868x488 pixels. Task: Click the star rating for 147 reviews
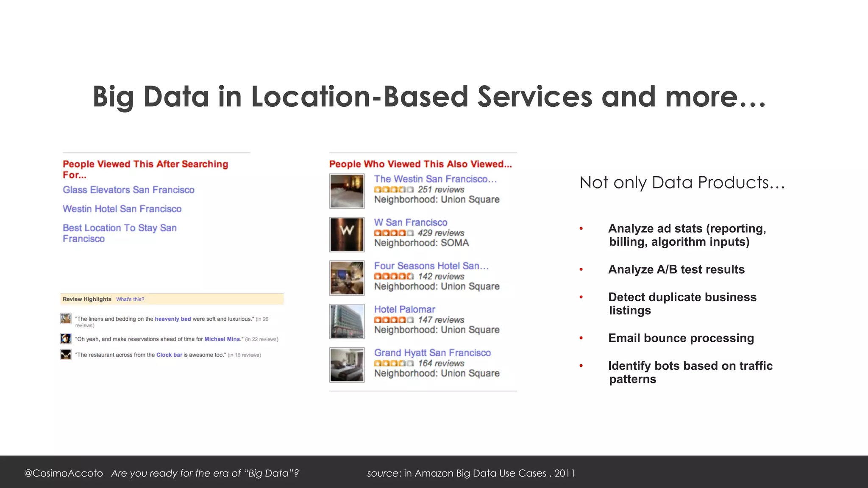pos(394,320)
